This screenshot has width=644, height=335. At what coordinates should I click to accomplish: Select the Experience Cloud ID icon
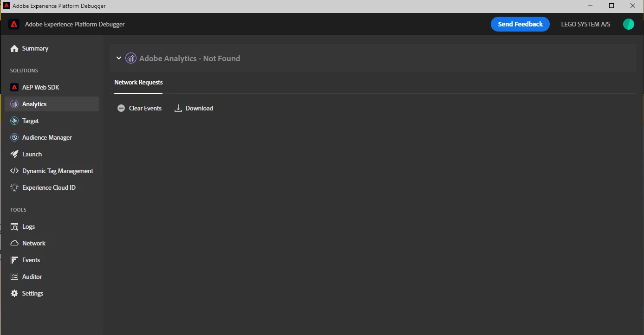coord(14,187)
